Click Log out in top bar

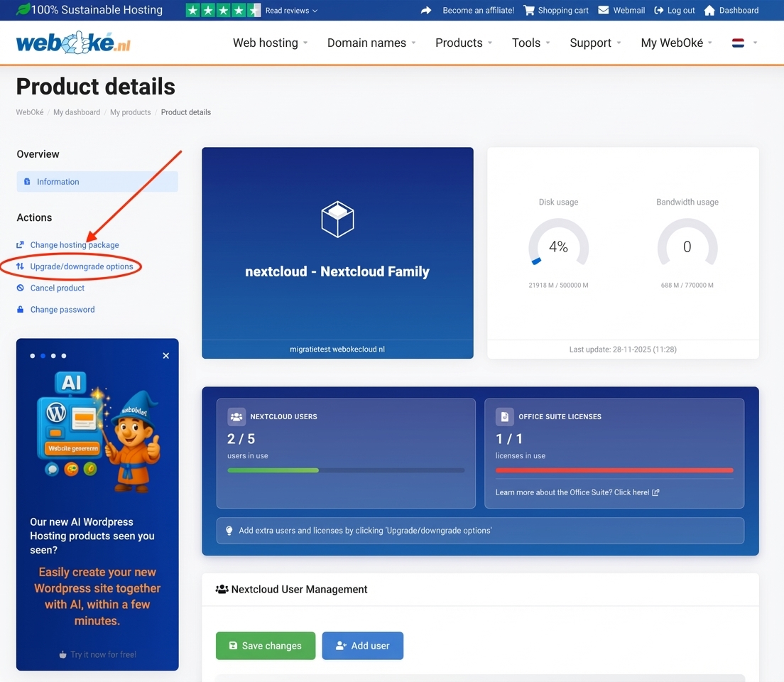[681, 10]
